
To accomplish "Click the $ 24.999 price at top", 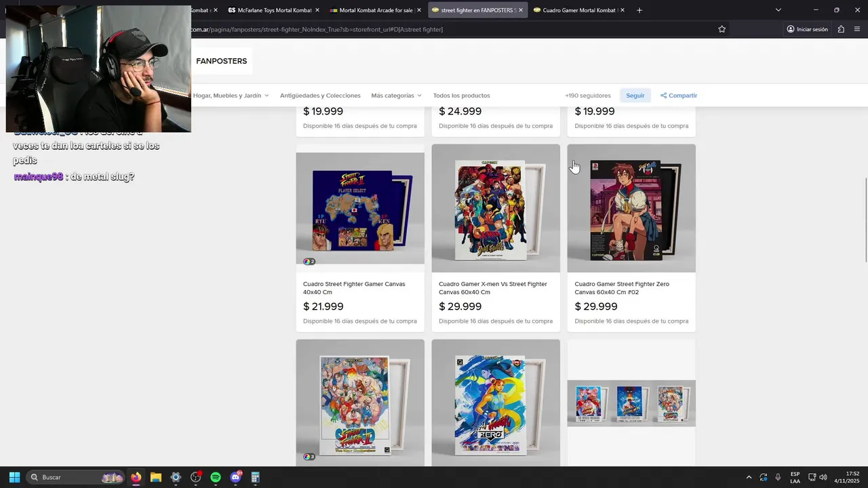I will pos(460,111).
